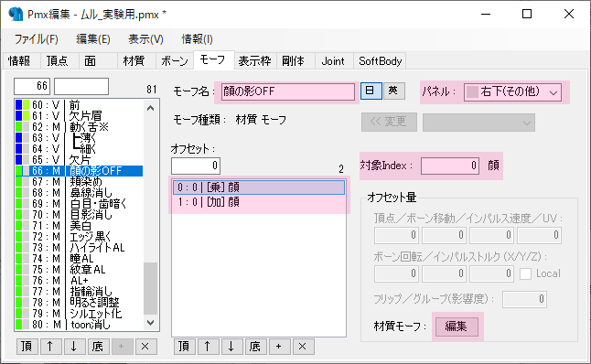This screenshot has width=591, height=364.
Task: Click the モーフ名 field containing 顔の影OFF
Action: 288,91
